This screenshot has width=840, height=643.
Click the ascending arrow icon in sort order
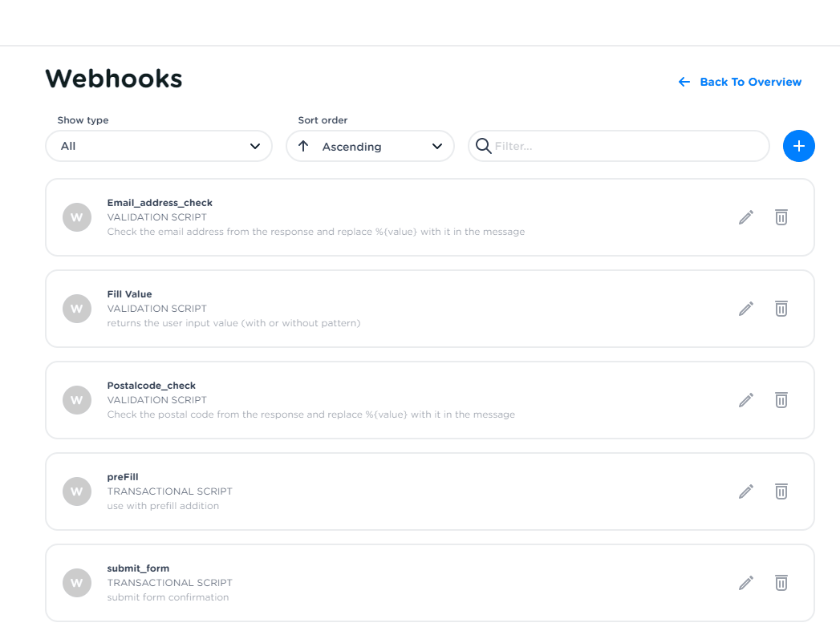[x=303, y=146]
